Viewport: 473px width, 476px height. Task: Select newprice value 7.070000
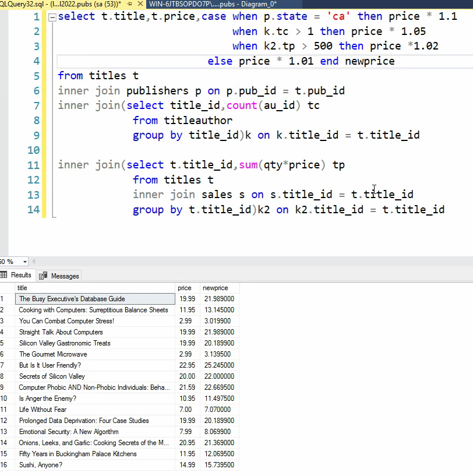click(220, 410)
